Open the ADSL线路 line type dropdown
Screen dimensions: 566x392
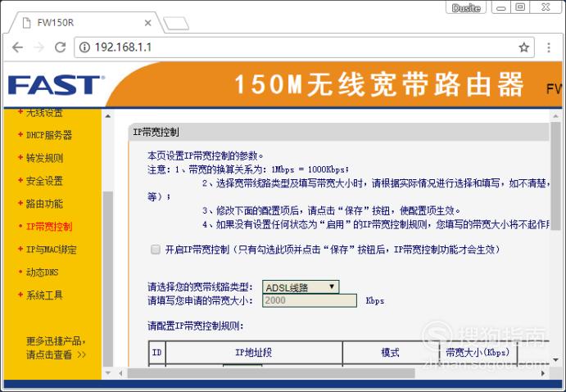click(x=301, y=287)
